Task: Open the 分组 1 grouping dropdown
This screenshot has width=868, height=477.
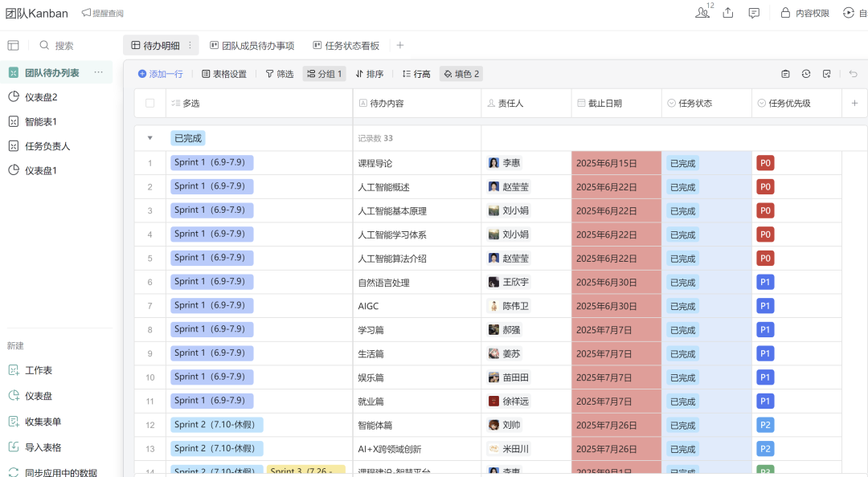Action: 325,74
